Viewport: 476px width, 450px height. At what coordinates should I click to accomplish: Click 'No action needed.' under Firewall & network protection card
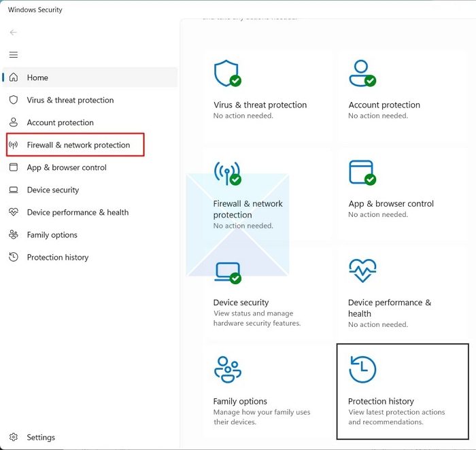click(243, 226)
